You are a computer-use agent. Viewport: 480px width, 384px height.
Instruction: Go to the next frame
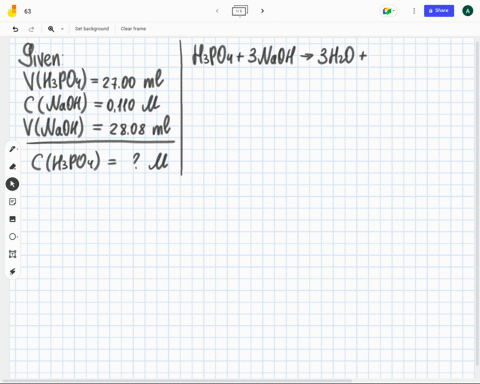tap(263, 11)
